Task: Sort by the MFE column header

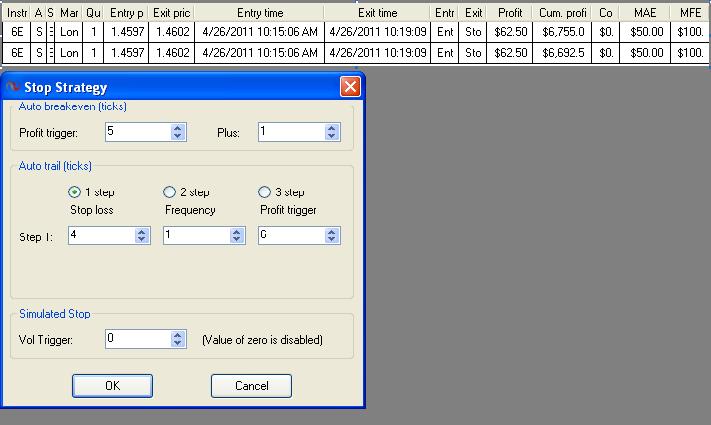Action: [690, 13]
